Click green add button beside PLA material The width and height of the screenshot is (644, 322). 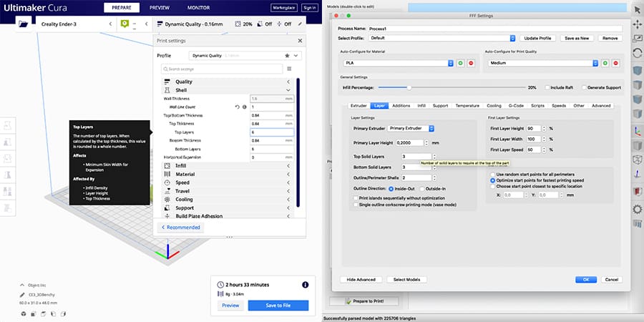point(461,63)
